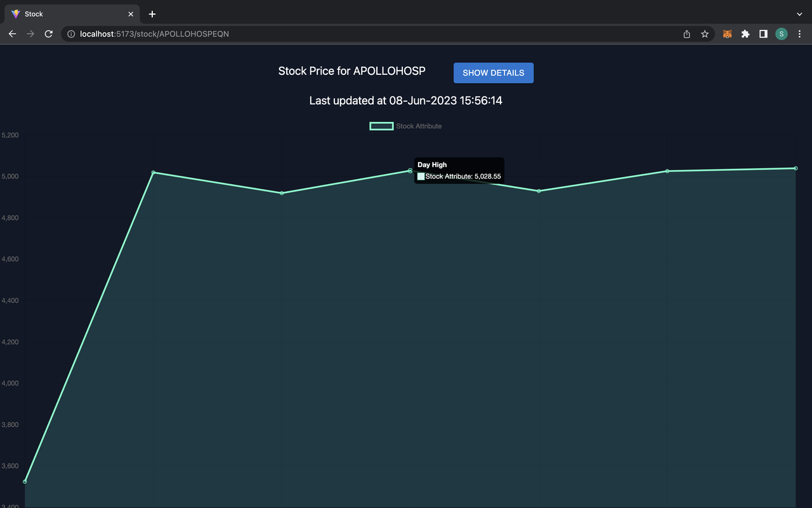Open a new tab with the plus button
This screenshot has width=812, height=508.
click(152, 14)
